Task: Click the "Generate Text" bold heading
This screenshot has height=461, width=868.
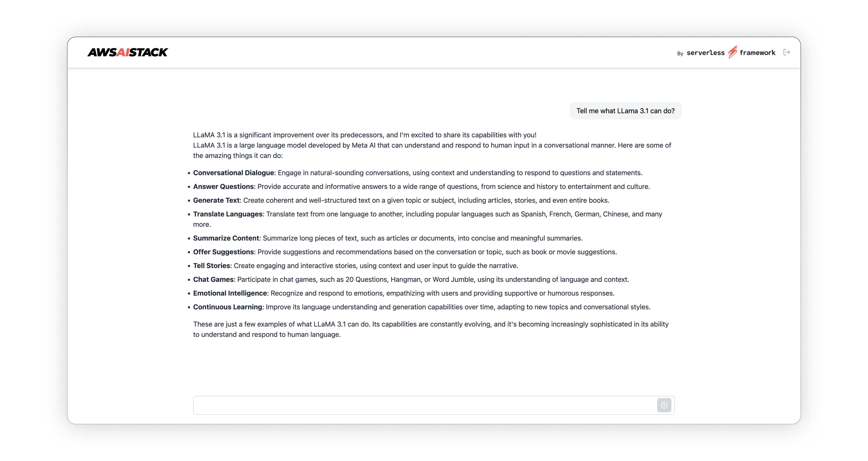Action: click(x=216, y=201)
